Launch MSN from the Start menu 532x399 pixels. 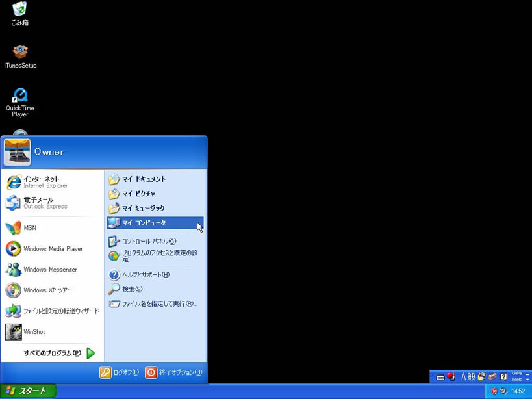[x=53, y=228]
